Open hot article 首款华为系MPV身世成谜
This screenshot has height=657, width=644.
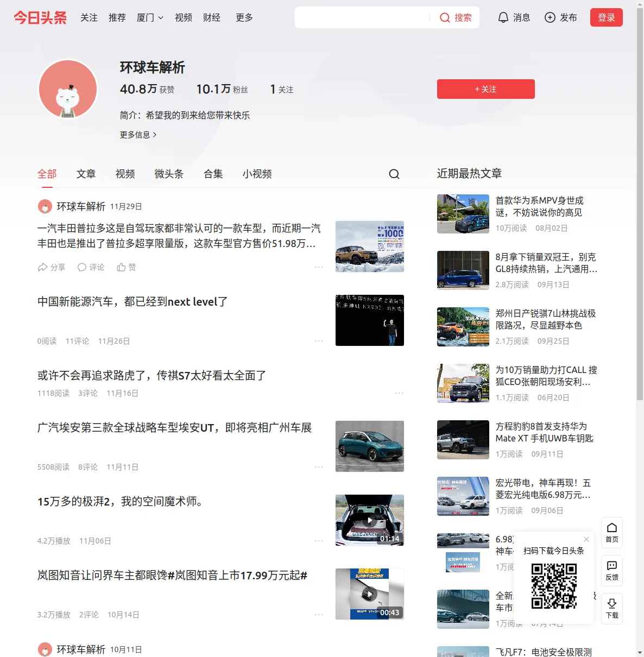coord(540,206)
